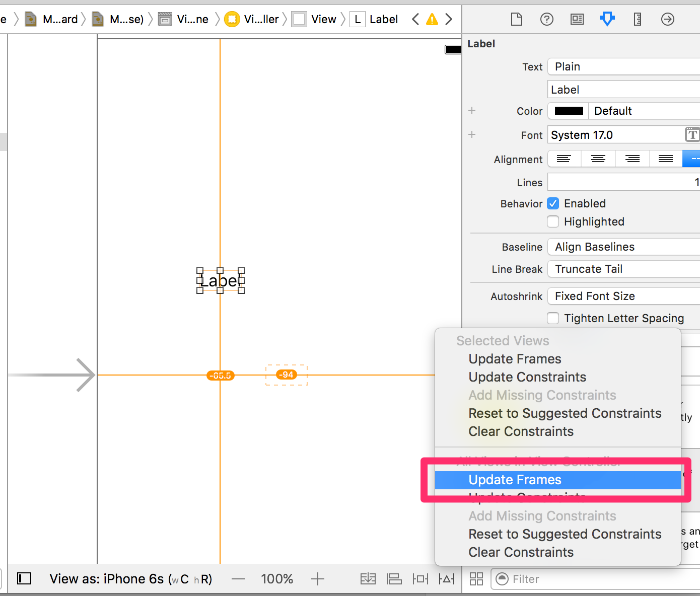Select the -94 constraint badge

[x=287, y=375]
